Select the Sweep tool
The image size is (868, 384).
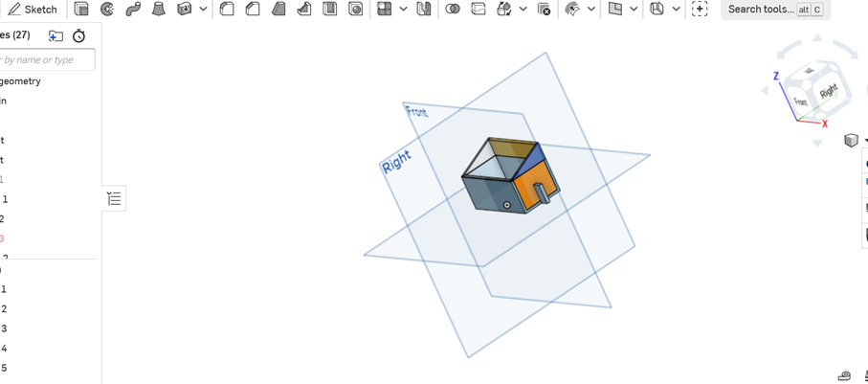[x=133, y=10]
